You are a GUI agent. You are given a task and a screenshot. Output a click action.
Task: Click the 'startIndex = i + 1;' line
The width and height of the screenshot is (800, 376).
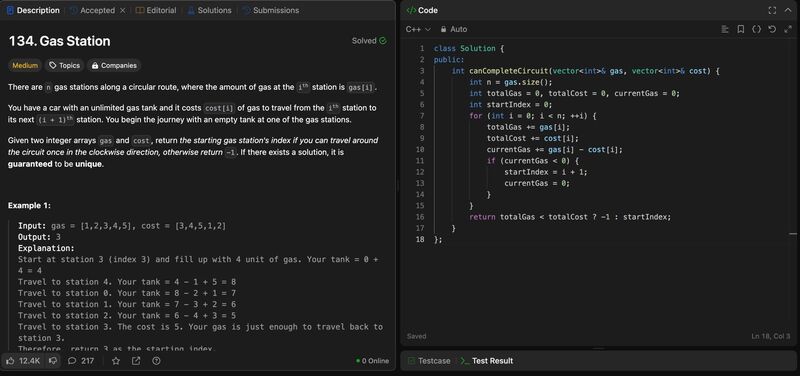[545, 172]
